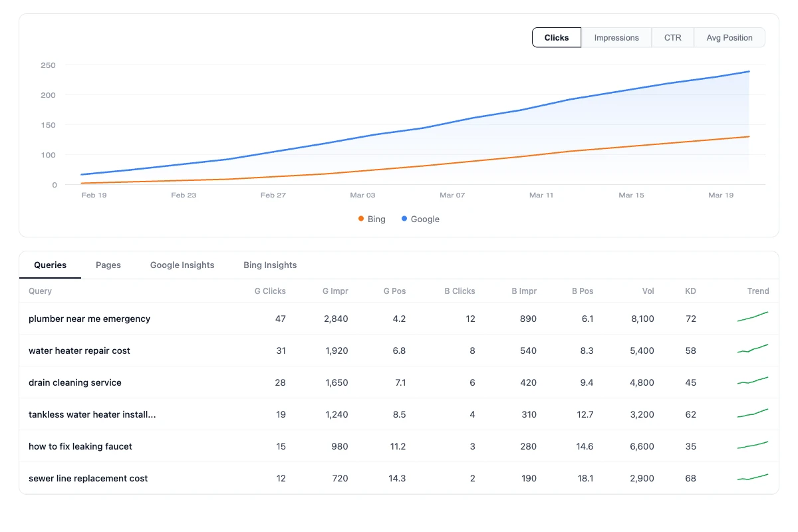Switch to the Pages tab
The image size is (798, 532).
pyautogui.click(x=108, y=265)
